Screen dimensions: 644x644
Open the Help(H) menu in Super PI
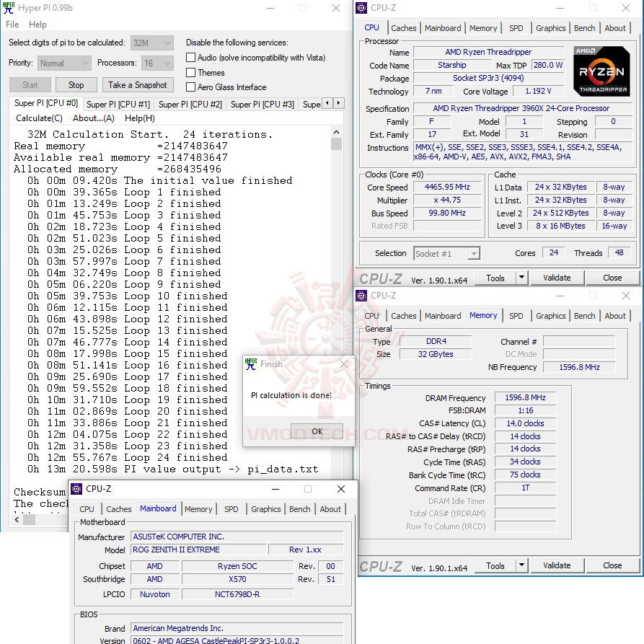140,118
